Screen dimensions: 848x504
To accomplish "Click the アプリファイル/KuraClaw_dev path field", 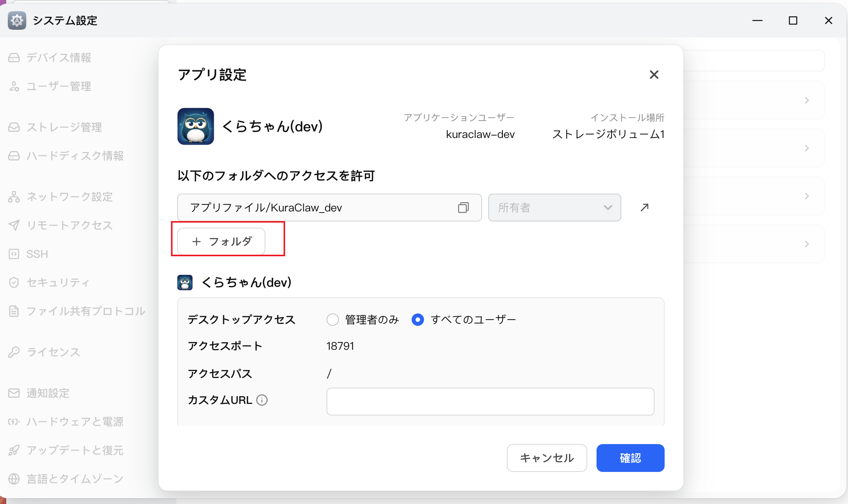I will pyautogui.click(x=330, y=208).
